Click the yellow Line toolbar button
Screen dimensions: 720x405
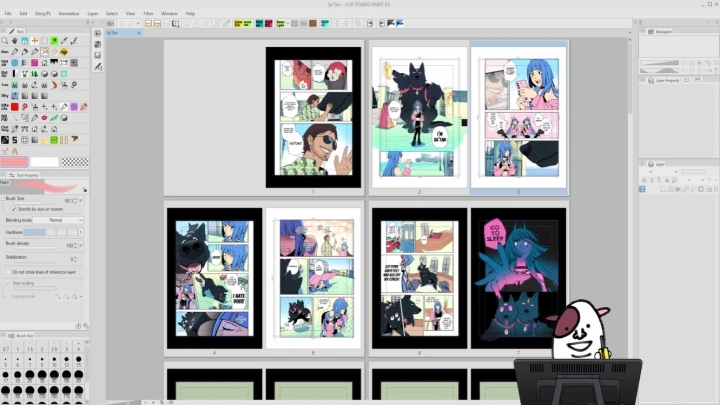coord(238,23)
